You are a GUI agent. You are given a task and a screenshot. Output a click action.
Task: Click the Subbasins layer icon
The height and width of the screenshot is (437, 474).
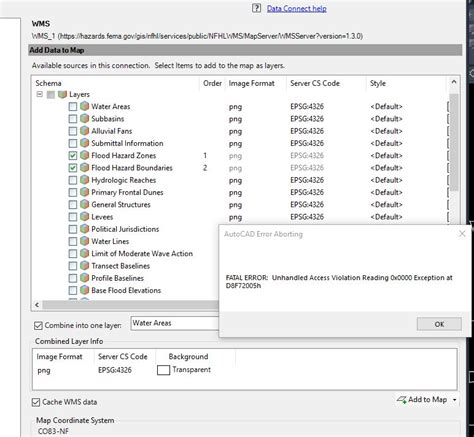(x=85, y=119)
